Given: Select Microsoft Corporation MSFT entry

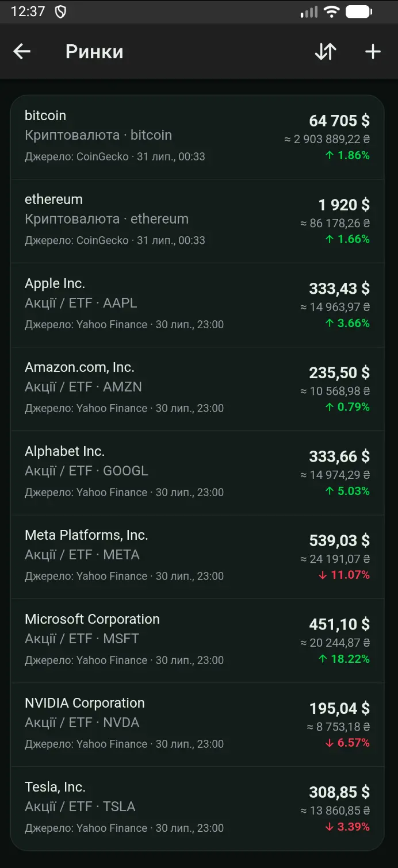Looking at the screenshot, I should (197, 641).
